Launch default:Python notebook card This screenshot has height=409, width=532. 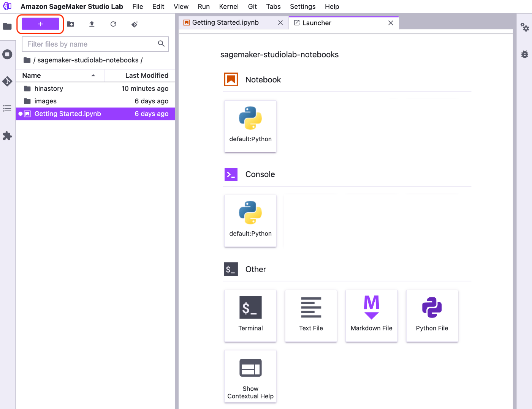250,126
